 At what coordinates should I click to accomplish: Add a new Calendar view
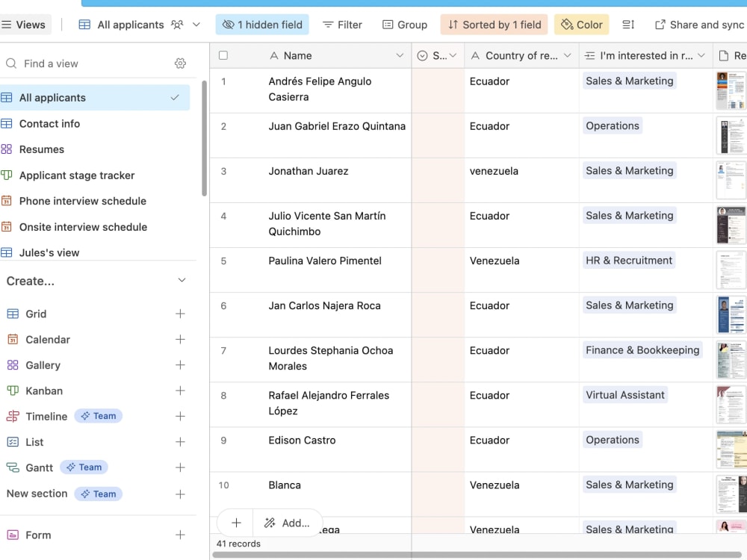tap(180, 340)
